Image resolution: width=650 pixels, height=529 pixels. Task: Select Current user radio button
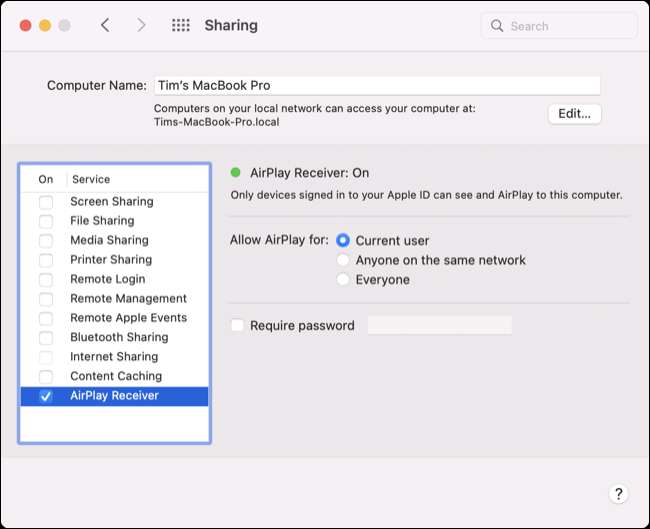343,241
